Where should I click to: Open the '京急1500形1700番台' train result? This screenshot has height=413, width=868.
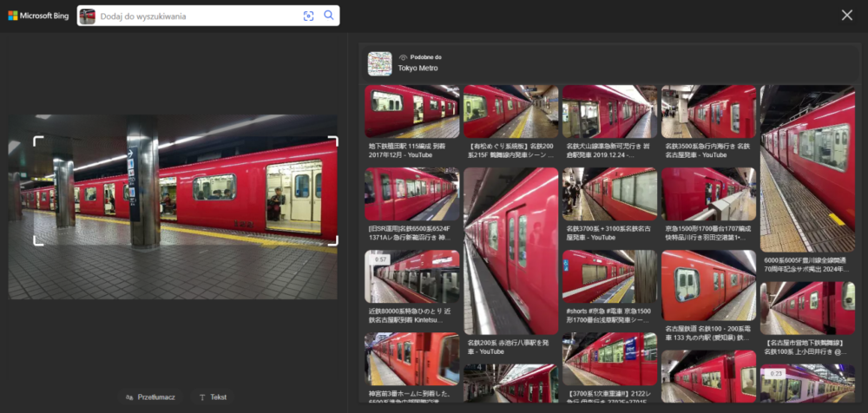pos(708,193)
